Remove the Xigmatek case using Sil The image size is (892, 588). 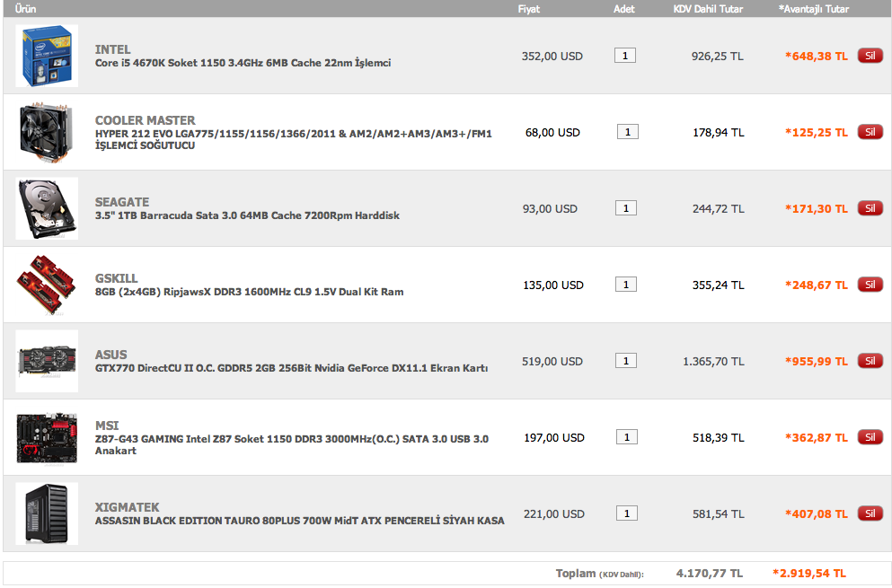[870, 513]
